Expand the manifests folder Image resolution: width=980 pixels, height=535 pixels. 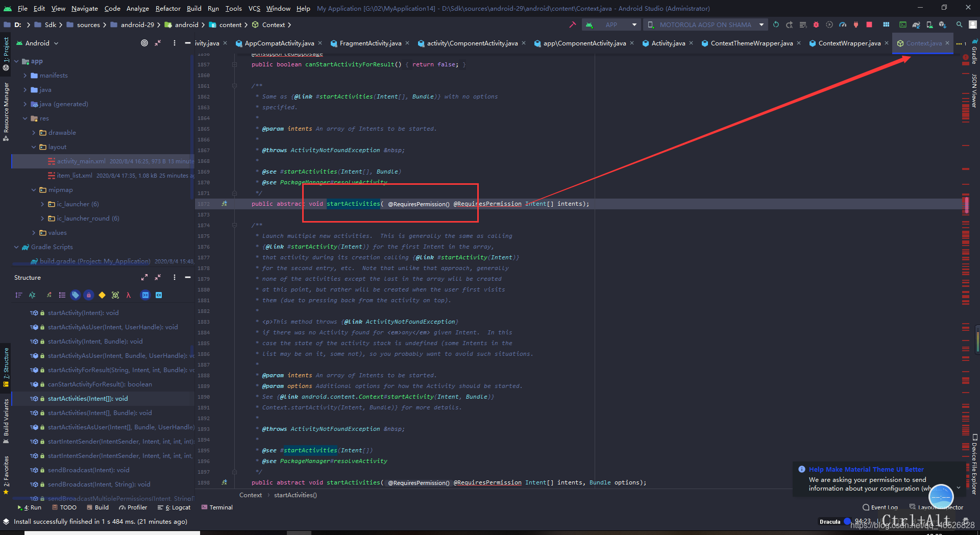pos(25,76)
